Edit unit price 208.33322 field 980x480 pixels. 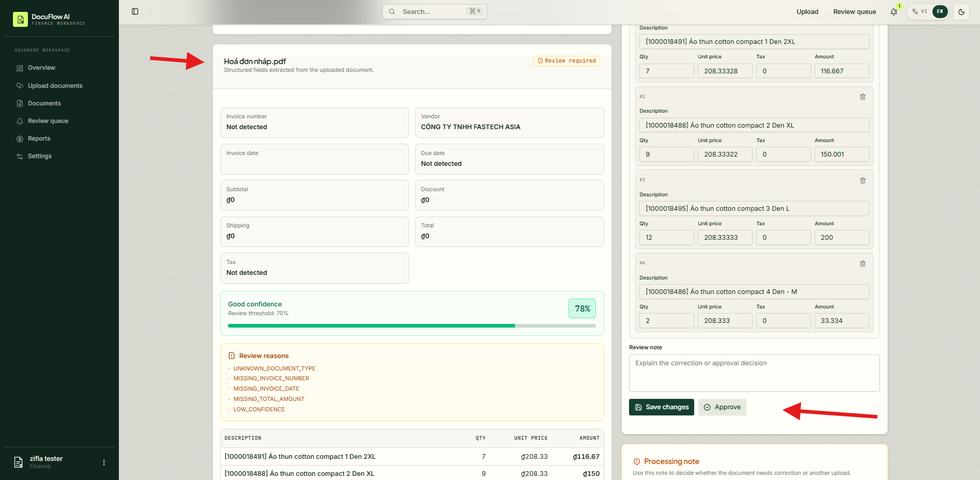725,154
